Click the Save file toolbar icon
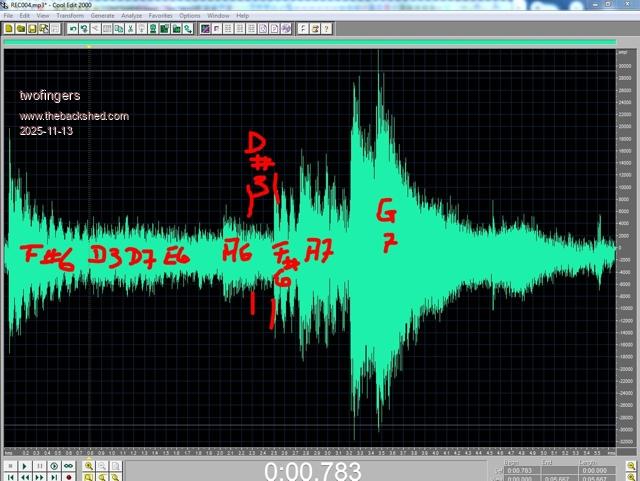640x481 pixels. (x=33, y=29)
